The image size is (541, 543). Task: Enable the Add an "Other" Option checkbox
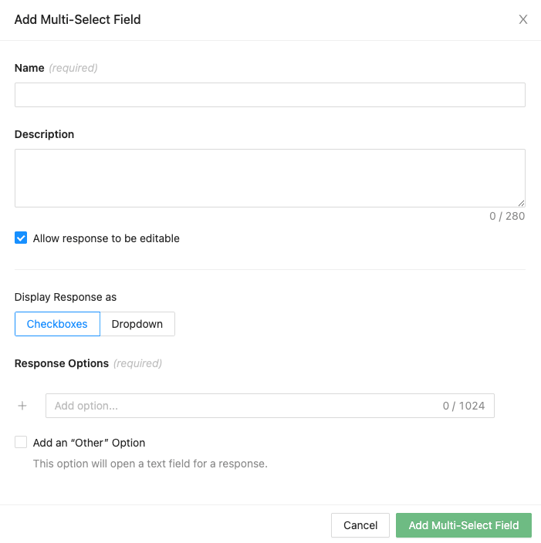tap(21, 442)
